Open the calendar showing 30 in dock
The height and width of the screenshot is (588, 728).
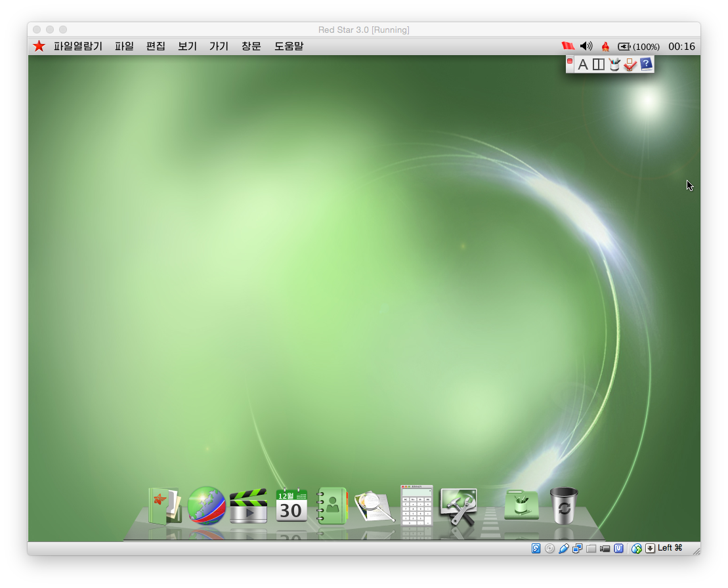tap(291, 505)
